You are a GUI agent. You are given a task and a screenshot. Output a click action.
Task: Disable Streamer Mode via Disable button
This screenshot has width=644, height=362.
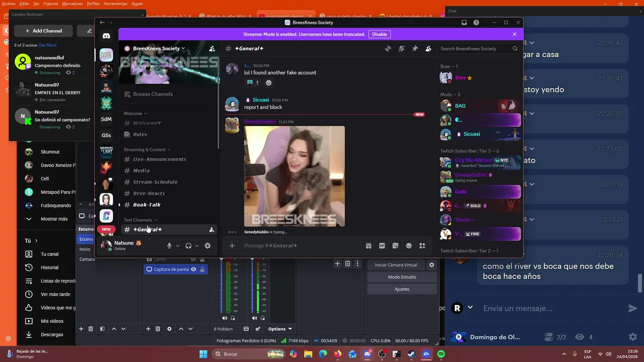click(x=379, y=34)
